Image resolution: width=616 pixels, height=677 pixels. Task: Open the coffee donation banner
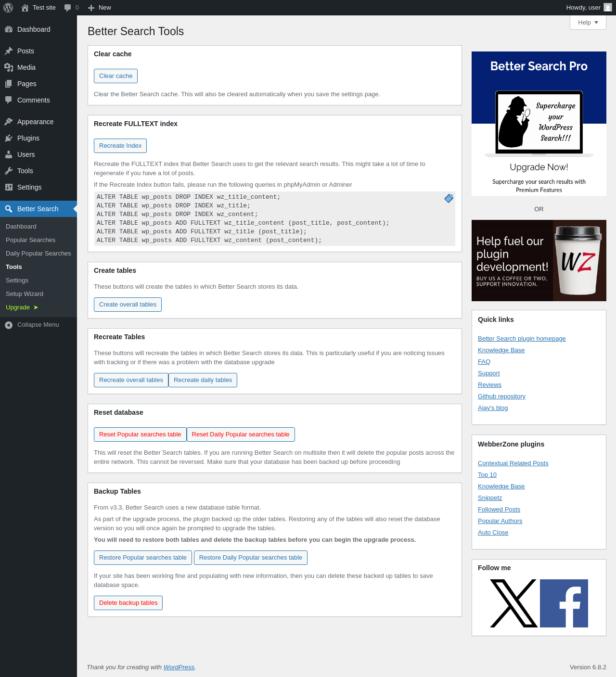[539, 260]
